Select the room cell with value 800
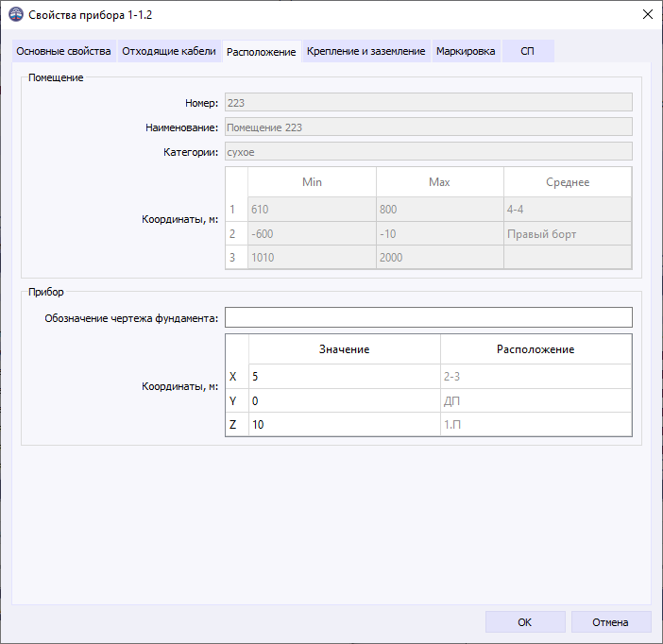This screenshot has width=663, height=644. [440, 210]
